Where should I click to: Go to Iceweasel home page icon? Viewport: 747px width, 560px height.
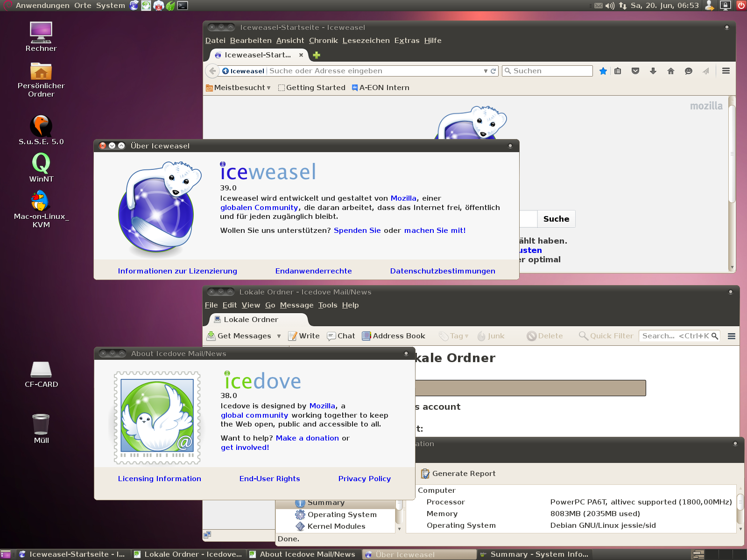tap(671, 71)
